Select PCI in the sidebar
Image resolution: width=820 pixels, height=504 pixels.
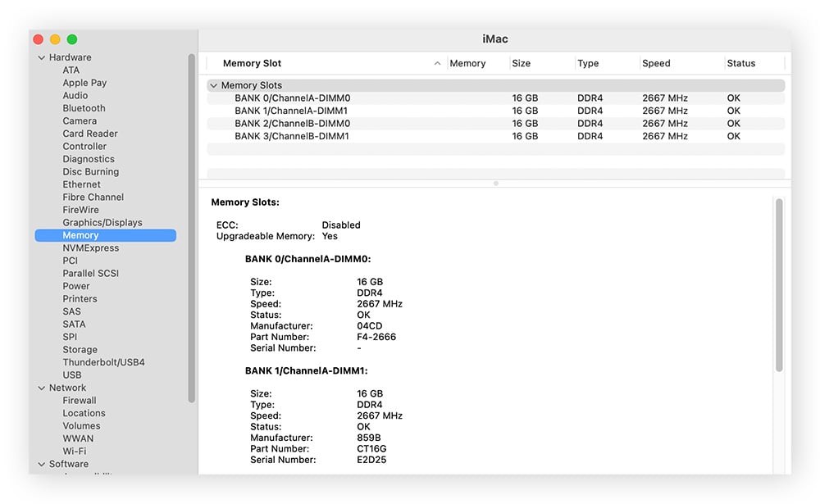[x=70, y=261]
